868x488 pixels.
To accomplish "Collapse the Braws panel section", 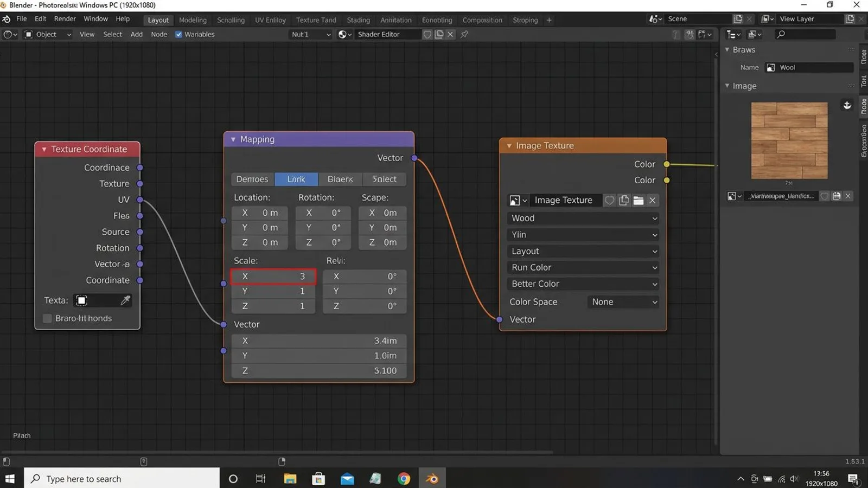I will point(727,49).
